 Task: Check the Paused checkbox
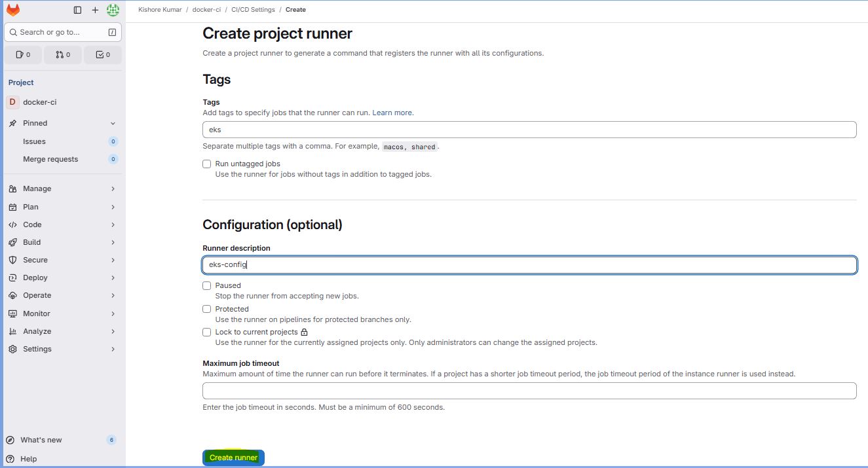[207, 285]
